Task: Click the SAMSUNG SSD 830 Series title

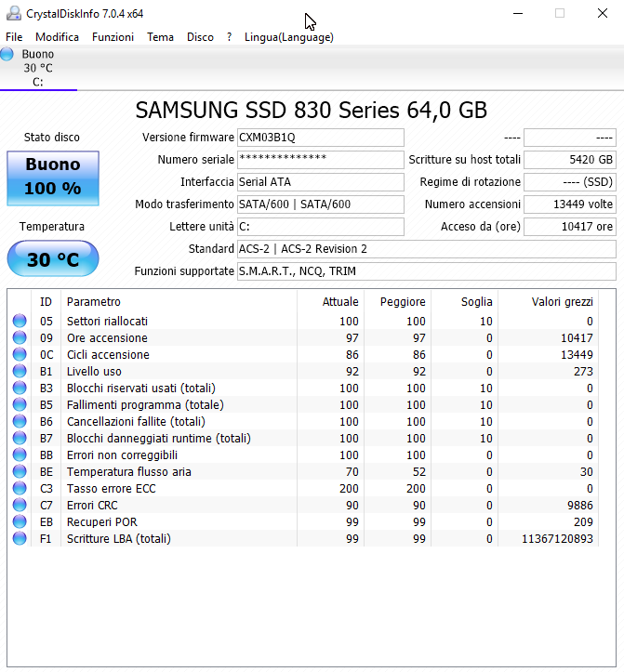Action: tap(312, 111)
